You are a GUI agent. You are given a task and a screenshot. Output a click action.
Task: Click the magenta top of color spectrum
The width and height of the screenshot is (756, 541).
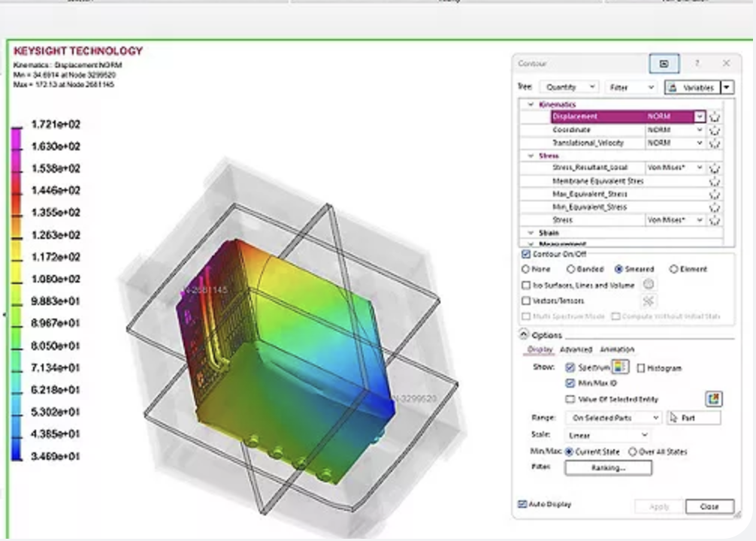click(17, 139)
